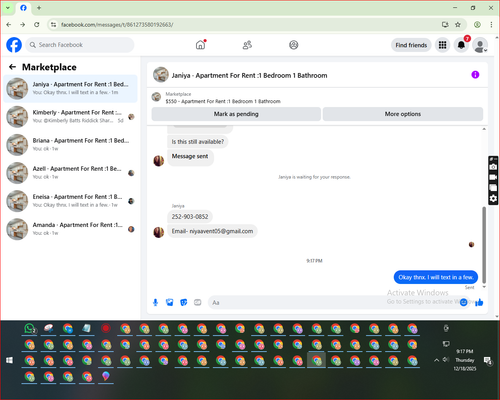Screen dimensions: 500x400
Task: Open the $550 apartment listing link
Action: 223,101
